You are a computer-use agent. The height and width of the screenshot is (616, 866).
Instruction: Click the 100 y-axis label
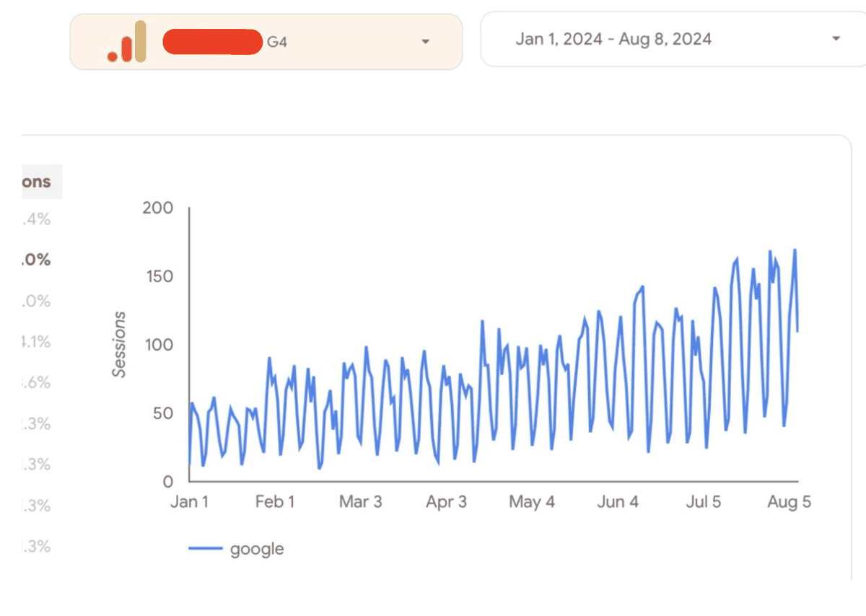[x=159, y=345]
